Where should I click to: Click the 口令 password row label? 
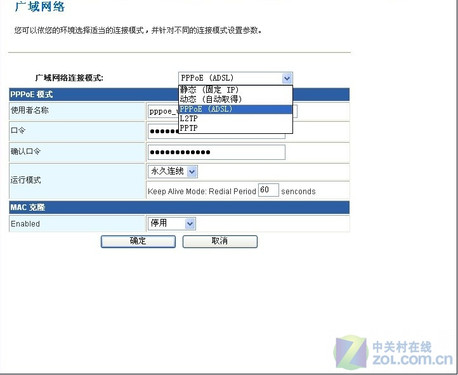[x=18, y=131]
